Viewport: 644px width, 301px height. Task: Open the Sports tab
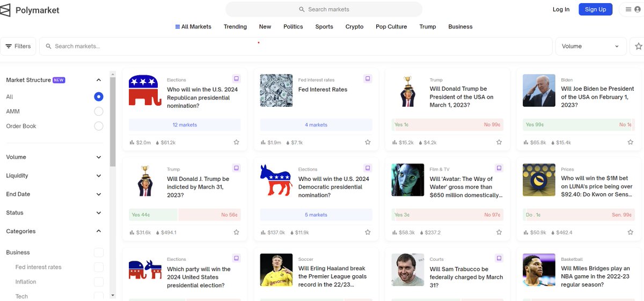(324, 26)
